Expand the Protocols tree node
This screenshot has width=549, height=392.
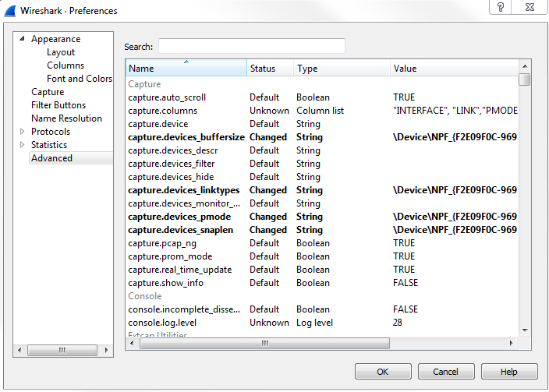(23, 132)
